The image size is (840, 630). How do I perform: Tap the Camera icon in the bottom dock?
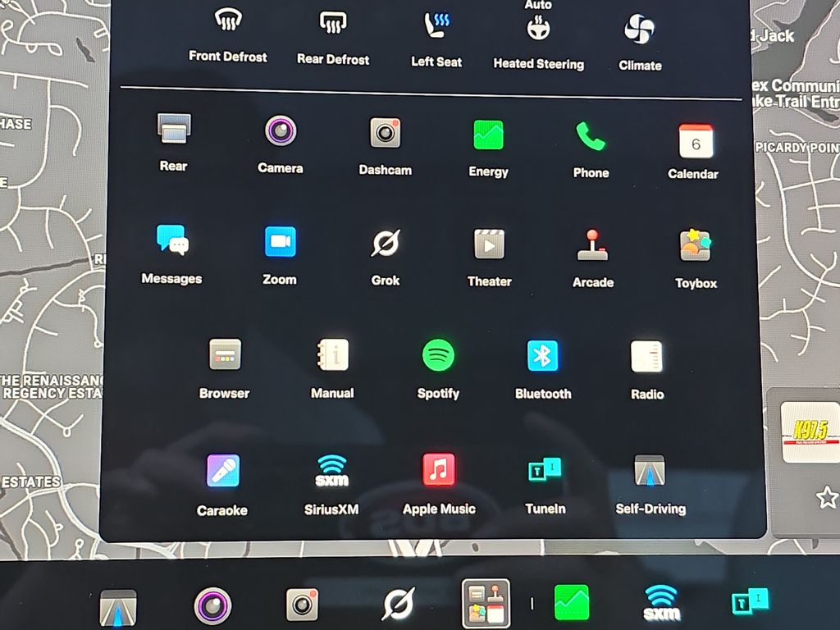(212, 606)
